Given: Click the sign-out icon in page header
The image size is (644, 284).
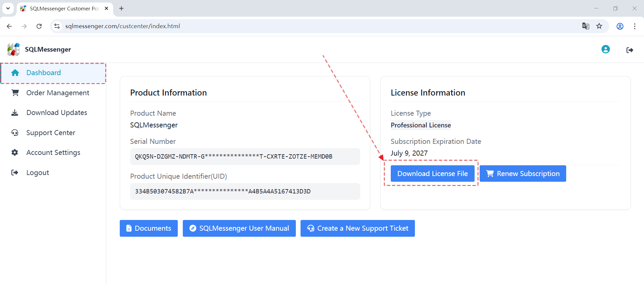Looking at the screenshot, I should pyautogui.click(x=630, y=50).
